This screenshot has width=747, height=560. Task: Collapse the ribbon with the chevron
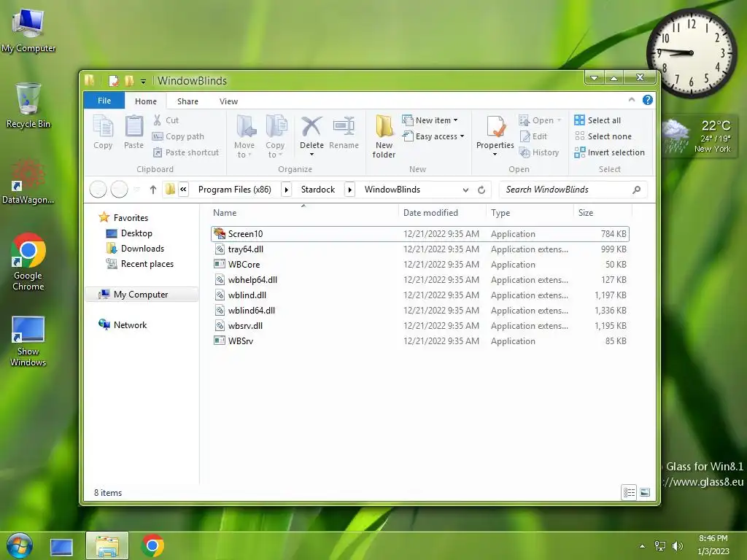coord(632,100)
